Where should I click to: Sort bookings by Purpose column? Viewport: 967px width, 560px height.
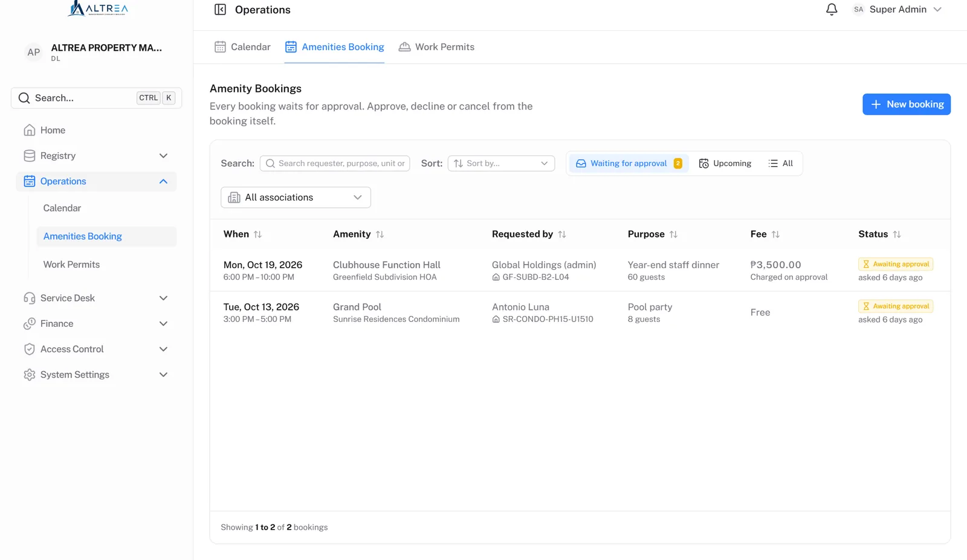coord(653,234)
